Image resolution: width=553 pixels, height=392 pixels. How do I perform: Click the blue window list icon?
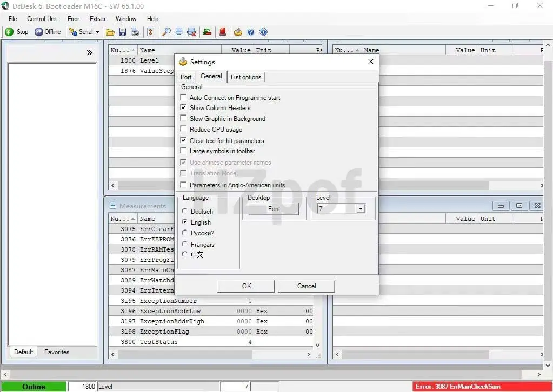click(179, 32)
